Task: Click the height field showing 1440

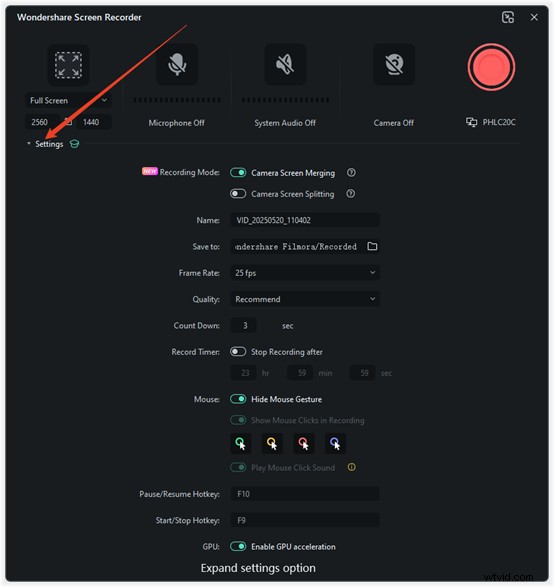Action: 94,122
